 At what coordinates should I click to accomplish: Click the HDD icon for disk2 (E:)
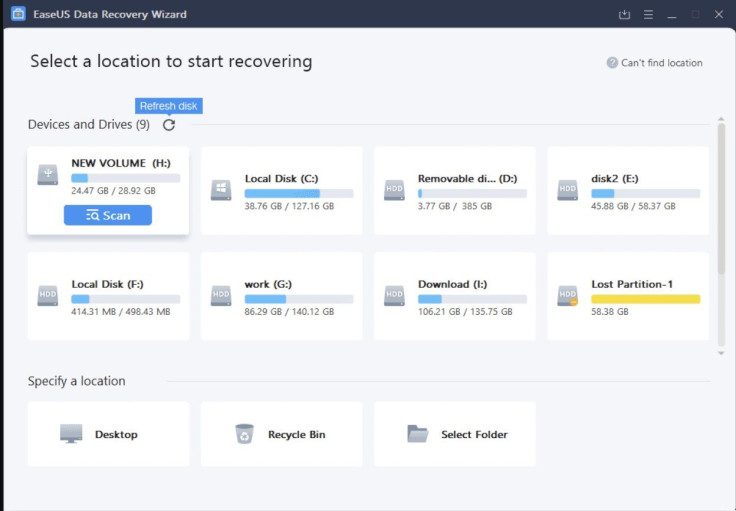pyautogui.click(x=567, y=190)
